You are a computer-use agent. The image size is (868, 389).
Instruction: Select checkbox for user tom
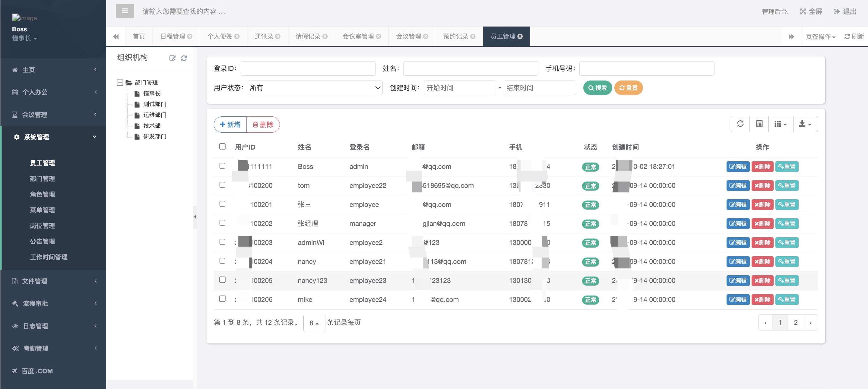coord(222,185)
